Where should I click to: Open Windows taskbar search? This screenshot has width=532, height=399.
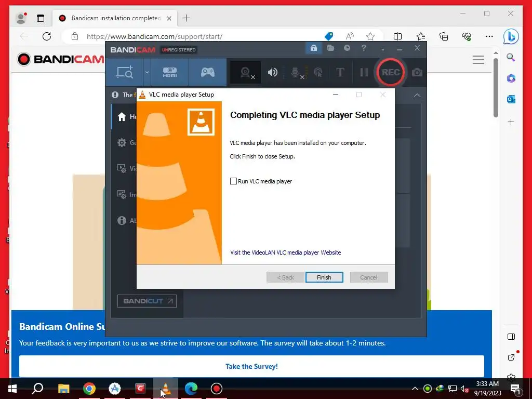coord(37,389)
